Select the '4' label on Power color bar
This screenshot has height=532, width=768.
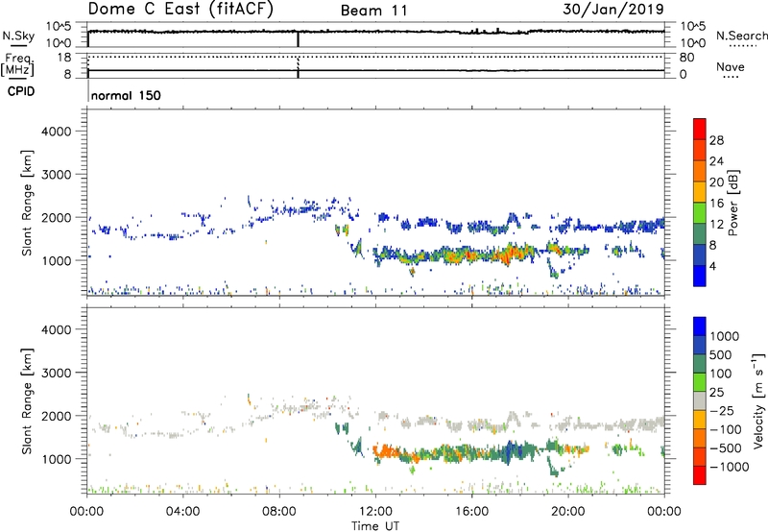(712, 266)
